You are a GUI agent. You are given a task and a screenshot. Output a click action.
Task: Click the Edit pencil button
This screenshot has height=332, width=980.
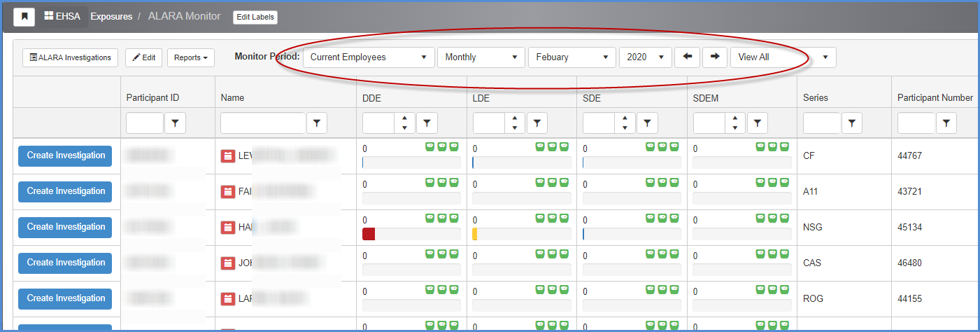click(144, 57)
